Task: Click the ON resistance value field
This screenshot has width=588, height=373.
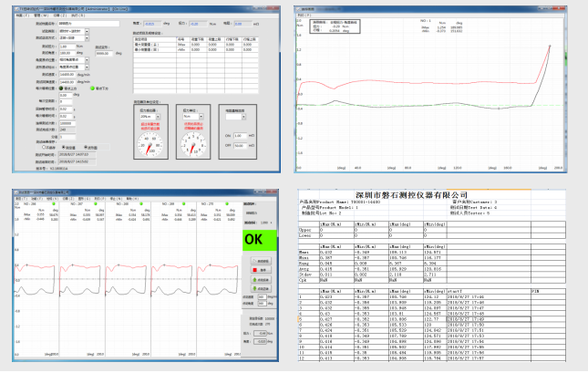Action: pyautogui.click(x=241, y=135)
